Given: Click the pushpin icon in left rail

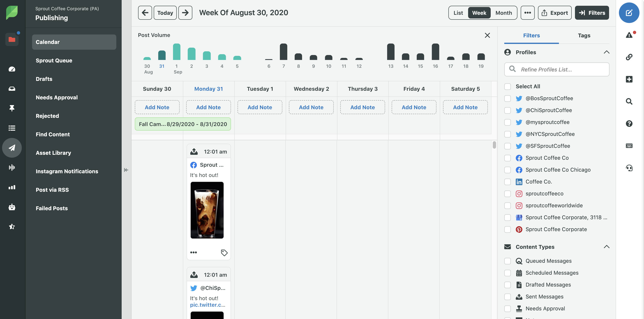Looking at the screenshot, I should (x=12, y=108).
